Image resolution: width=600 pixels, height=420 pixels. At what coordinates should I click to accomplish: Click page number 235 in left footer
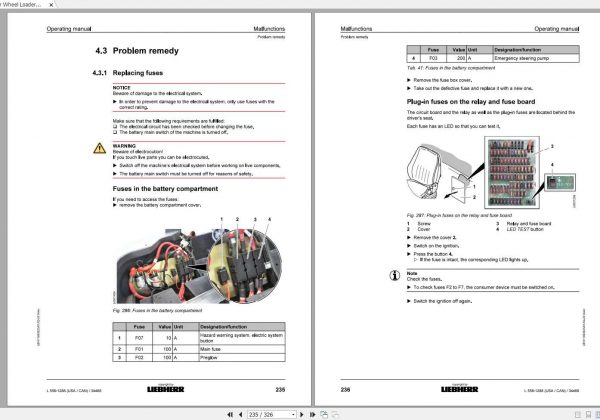[280, 390]
